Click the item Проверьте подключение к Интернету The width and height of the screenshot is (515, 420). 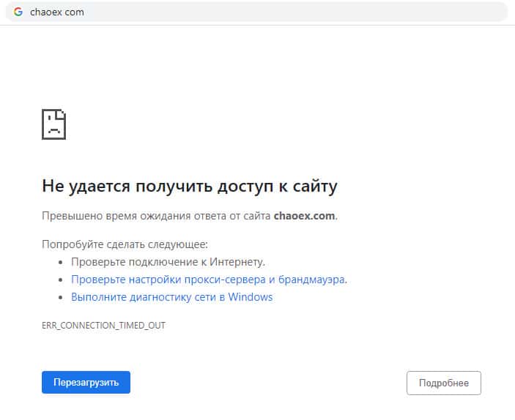coord(168,261)
